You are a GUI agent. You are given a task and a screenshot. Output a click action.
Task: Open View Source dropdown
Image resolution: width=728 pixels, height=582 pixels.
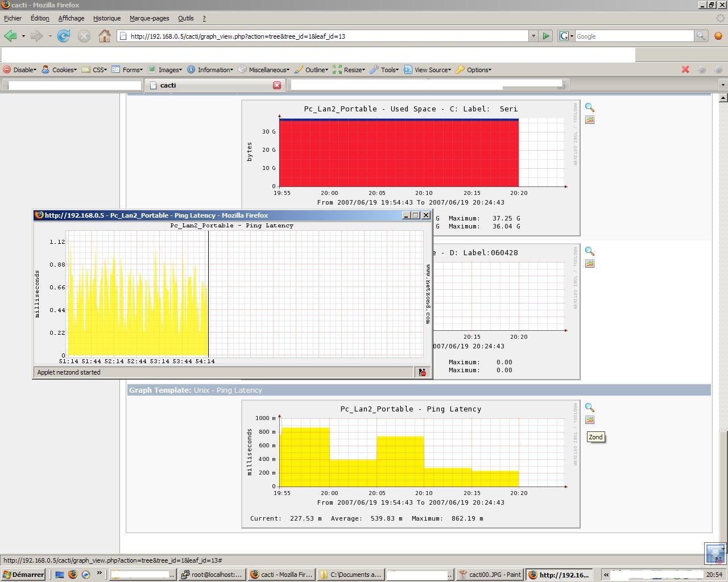(x=428, y=69)
